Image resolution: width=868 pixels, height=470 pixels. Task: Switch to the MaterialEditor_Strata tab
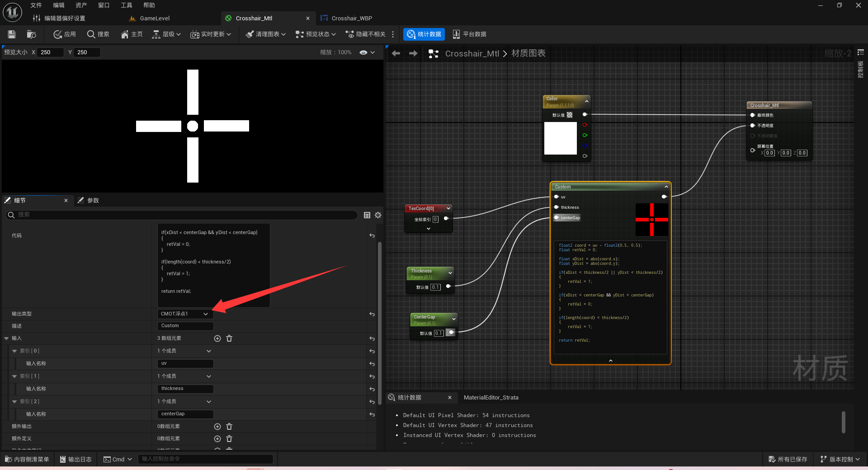(491, 398)
